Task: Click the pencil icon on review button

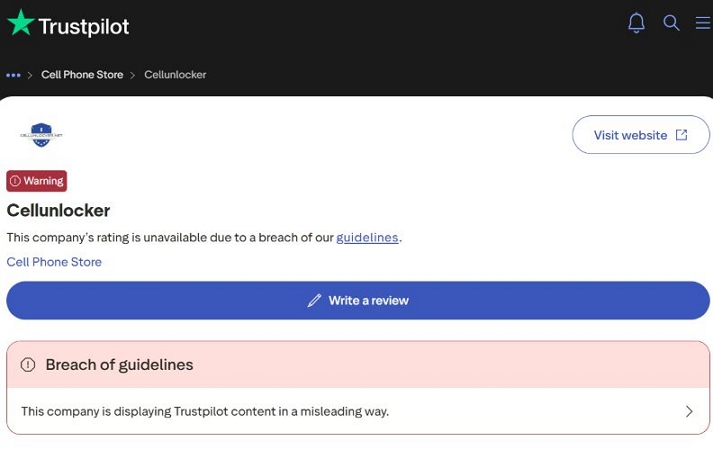Action: point(314,300)
